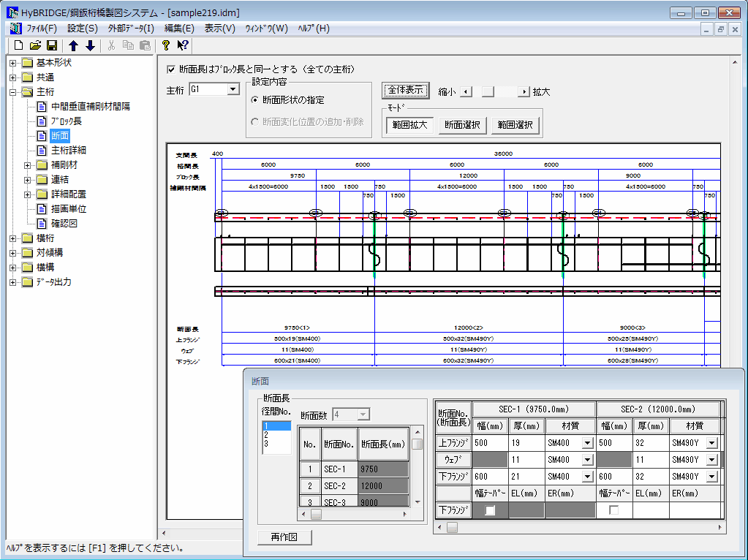The width and height of the screenshot is (748, 560).
Task: Open the 設定(S) menu
Action: (82, 29)
